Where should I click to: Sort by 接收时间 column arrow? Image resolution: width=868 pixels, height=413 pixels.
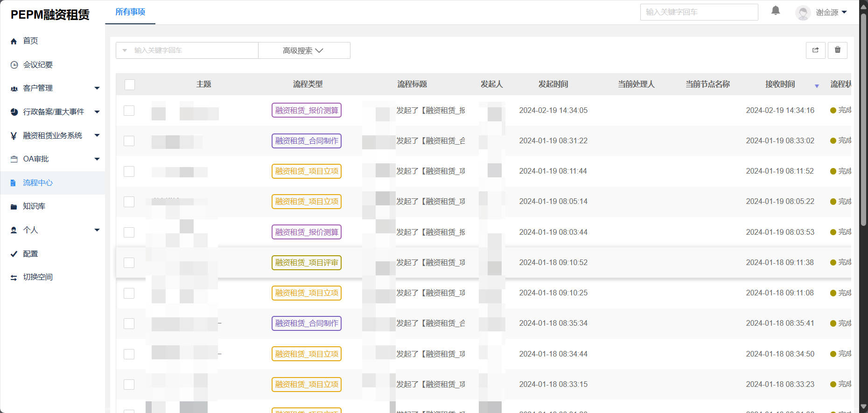pos(817,86)
